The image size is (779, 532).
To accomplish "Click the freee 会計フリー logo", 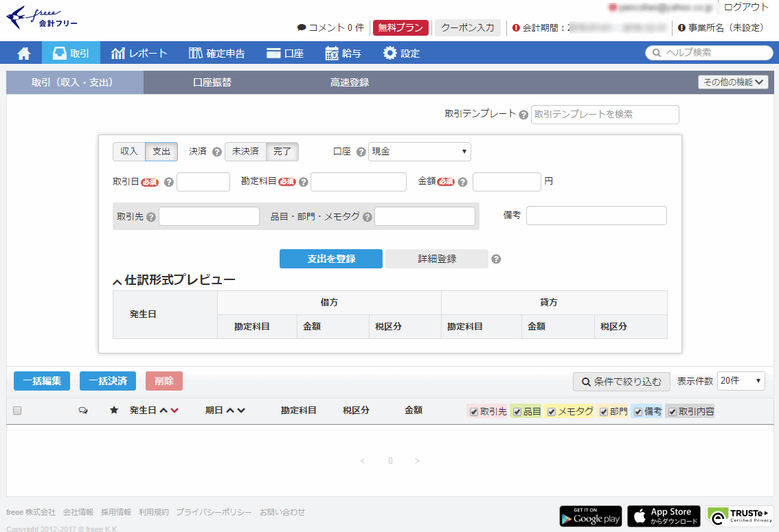I will tap(42, 18).
